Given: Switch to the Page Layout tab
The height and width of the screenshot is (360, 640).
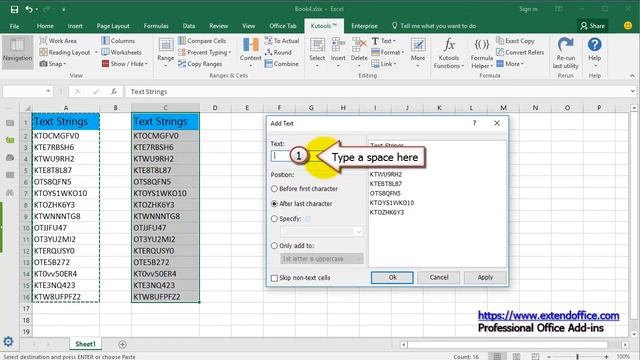Looking at the screenshot, I should 113,26.
